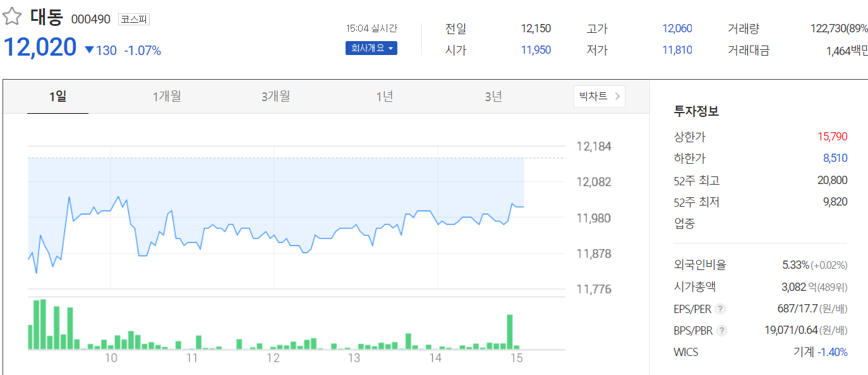Click the 11,776 y-axis label
868x375 pixels.
(594, 290)
